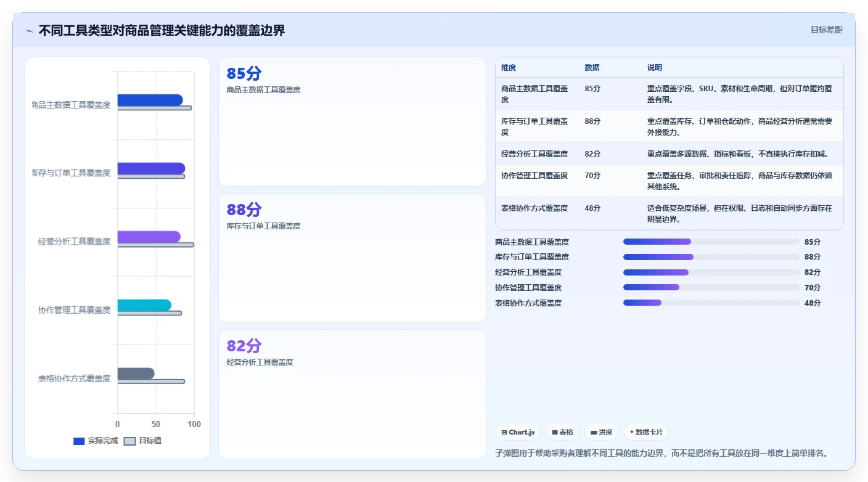Click the 经营分析工具覆盖度 purple bar in the chart
This screenshot has height=482, width=868.
149,237
